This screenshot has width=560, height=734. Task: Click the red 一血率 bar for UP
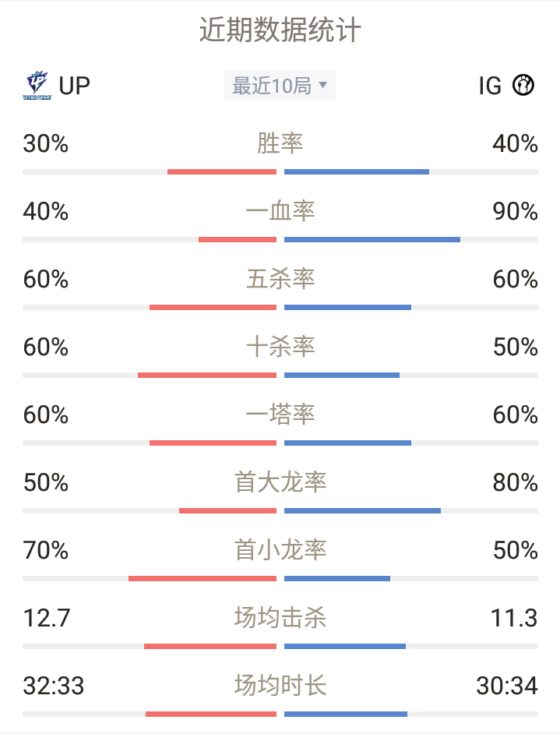(238, 240)
